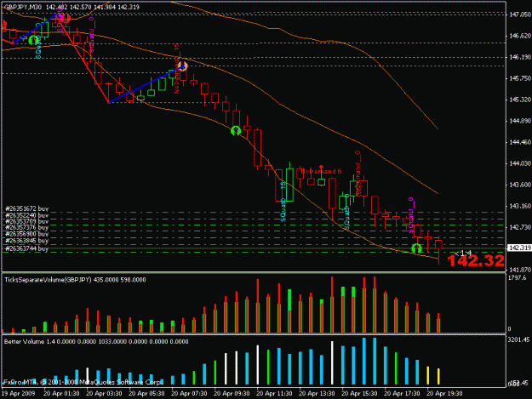This screenshot has width=532, height=399.
Task: Click the 146.190 price axis label
Action: [520, 57]
